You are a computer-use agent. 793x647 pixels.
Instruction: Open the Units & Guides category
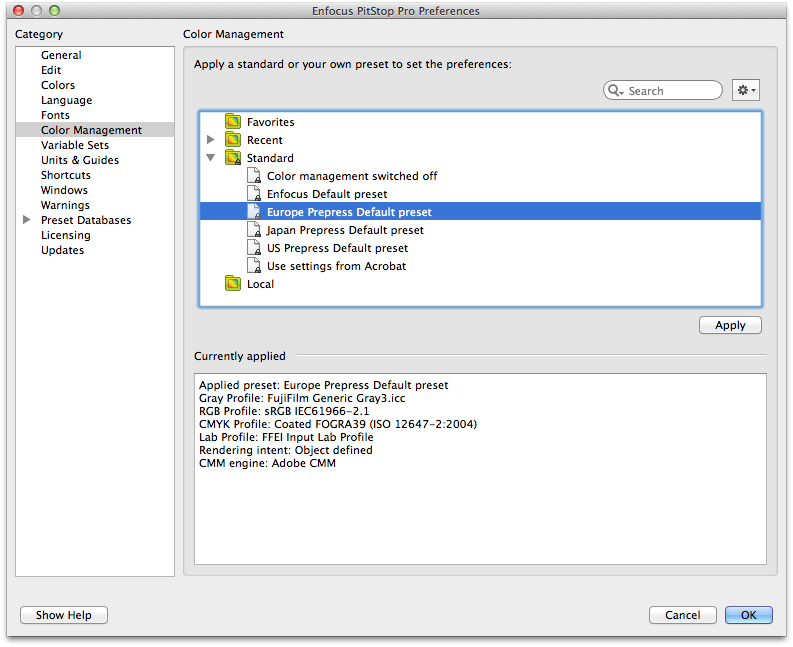(x=80, y=160)
